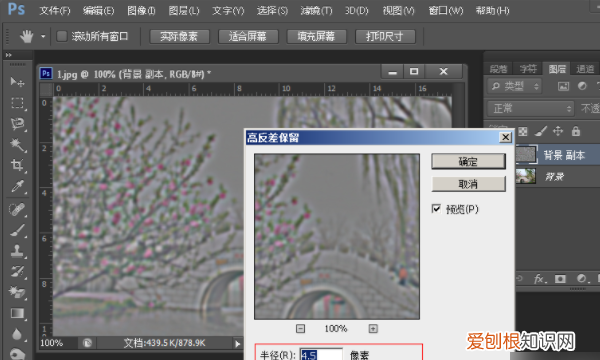Click the Fit Screen button
Image resolution: width=600 pixels, height=360 pixels.
pos(248,37)
